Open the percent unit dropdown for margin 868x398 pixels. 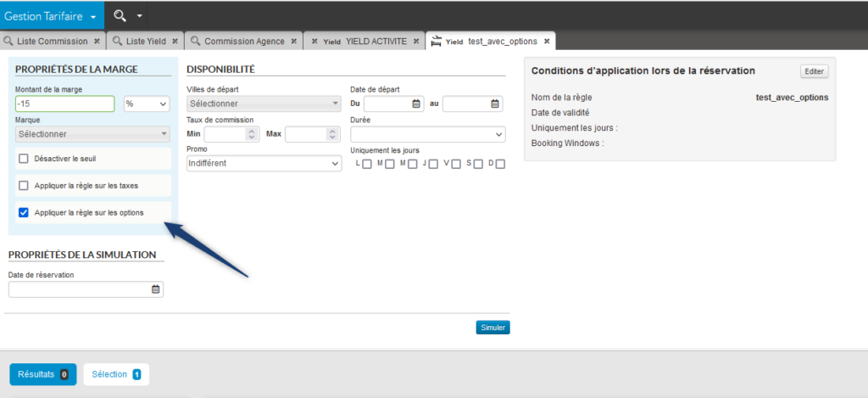pos(147,104)
